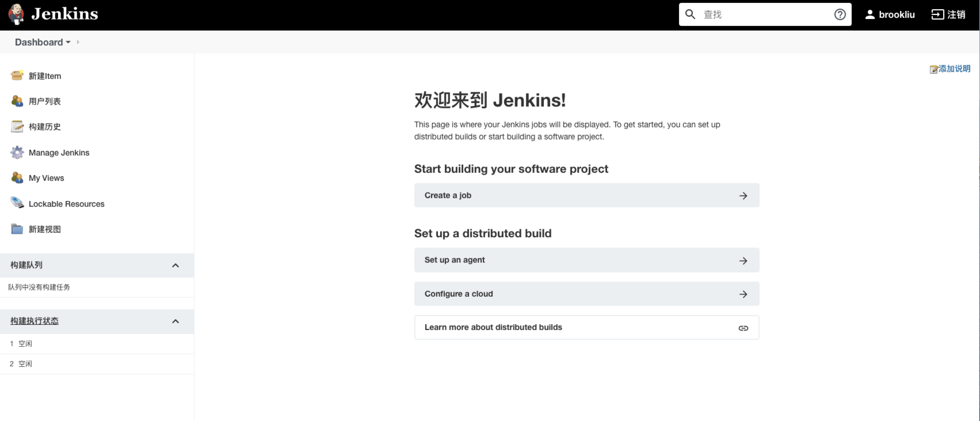980x421 pixels.
Task: Open My Views panel icon
Action: tap(17, 177)
